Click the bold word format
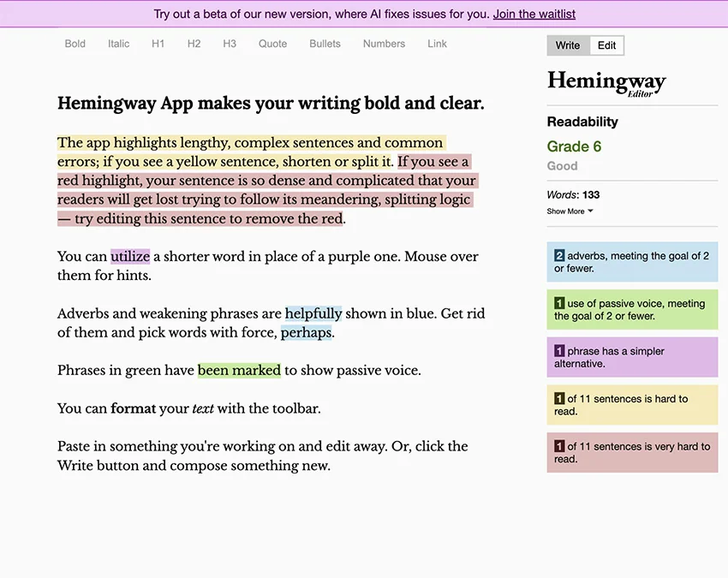Viewport: 728px width, 578px height. (x=134, y=408)
